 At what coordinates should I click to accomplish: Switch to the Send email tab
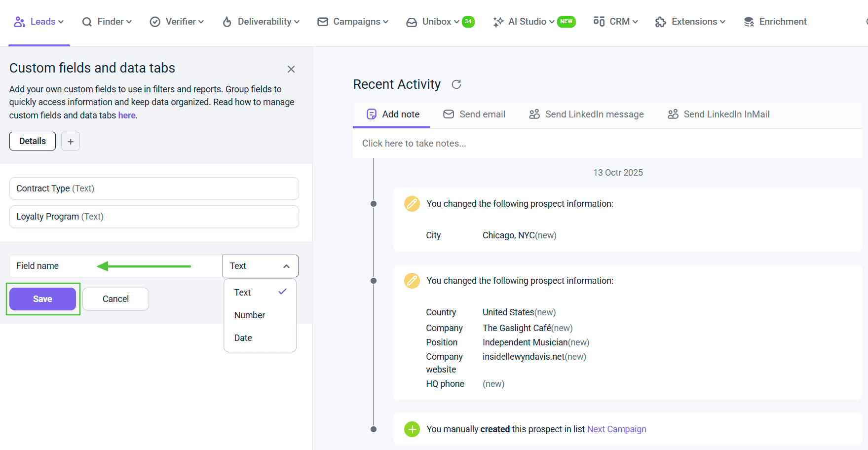pos(474,114)
